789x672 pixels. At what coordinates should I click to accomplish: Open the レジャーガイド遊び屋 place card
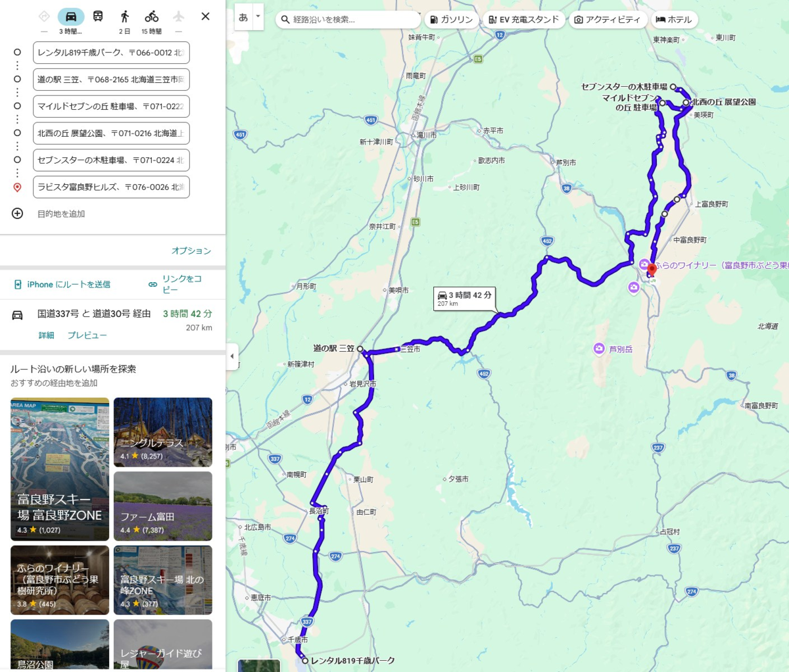click(163, 646)
